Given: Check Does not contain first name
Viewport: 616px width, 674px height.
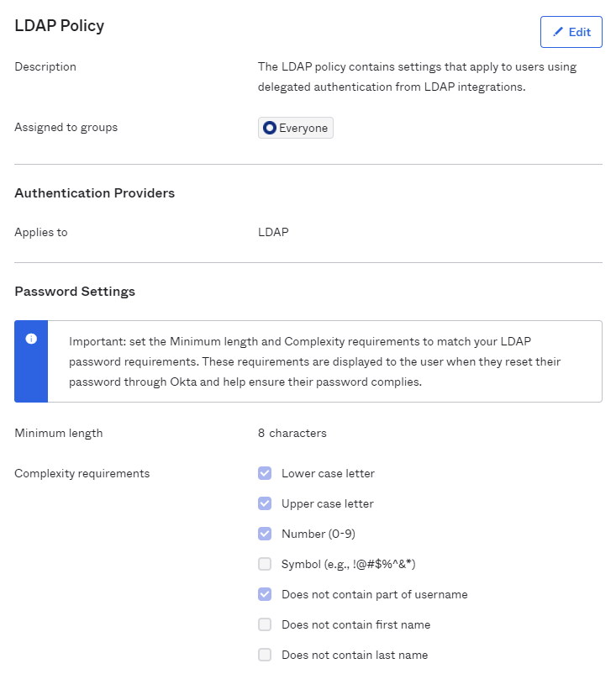Looking at the screenshot, I should (x=265, y=624).
